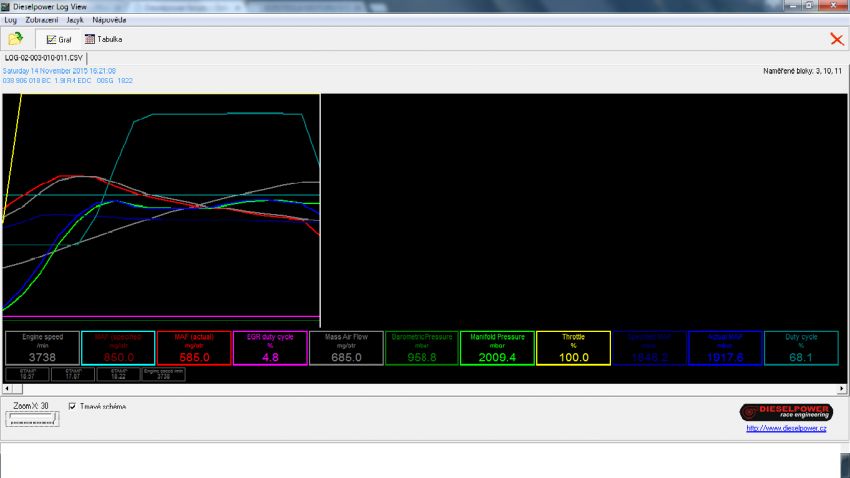Toggle the Throttle channel box
This screenshot has height=478, width=850.
tap(573, 347)
